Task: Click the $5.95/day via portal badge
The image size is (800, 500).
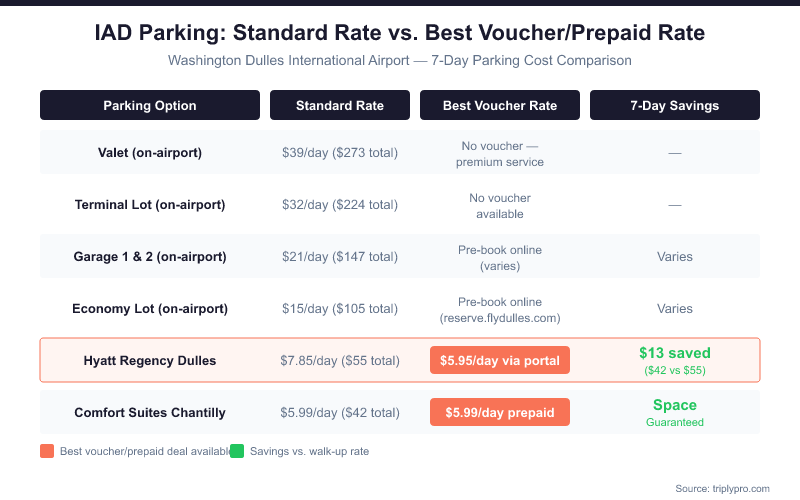Action: click(500, 360)
